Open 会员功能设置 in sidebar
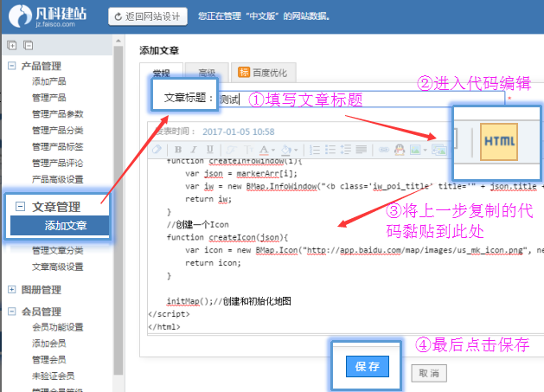This screenshot has height=392, width=544. pos(58,327)
